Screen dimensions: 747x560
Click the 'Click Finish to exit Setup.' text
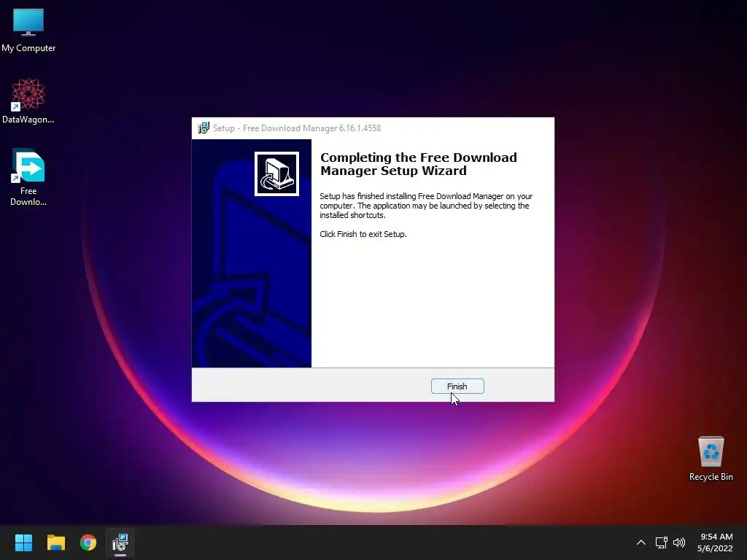(x=363, y=234)
